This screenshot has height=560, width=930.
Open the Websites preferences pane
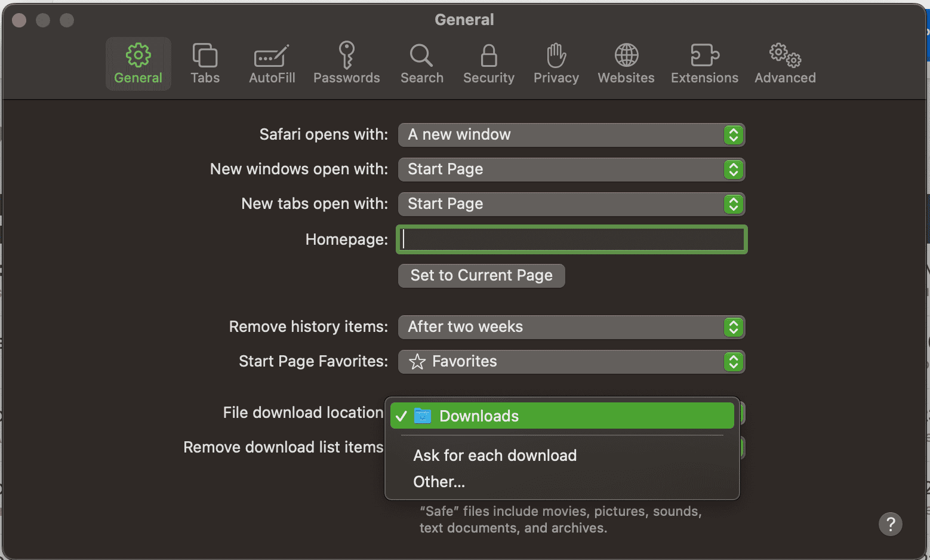tap(626, 64)
